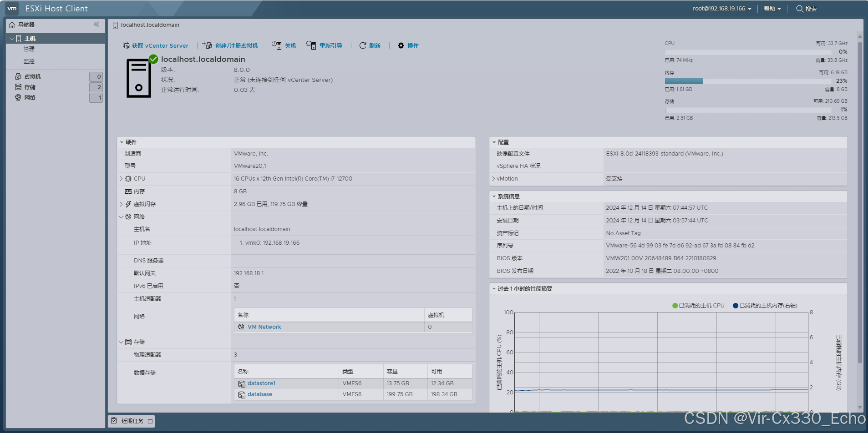
Task: Collapse the 网络 hardware section
Action: [121, 217]
